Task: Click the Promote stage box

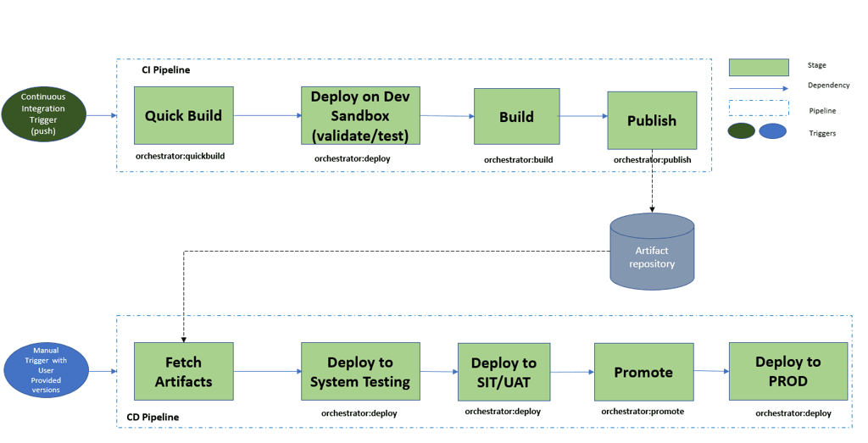Action: (x=644, y=372)
